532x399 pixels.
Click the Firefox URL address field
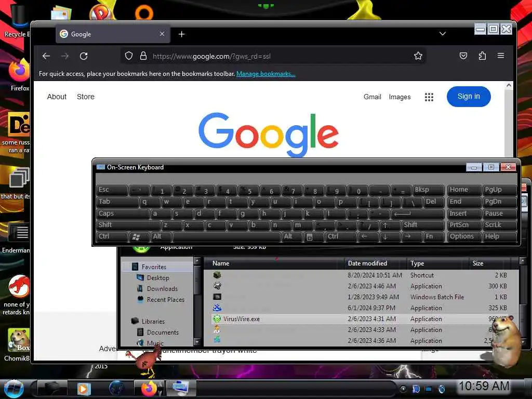click(x=273, y=56)
